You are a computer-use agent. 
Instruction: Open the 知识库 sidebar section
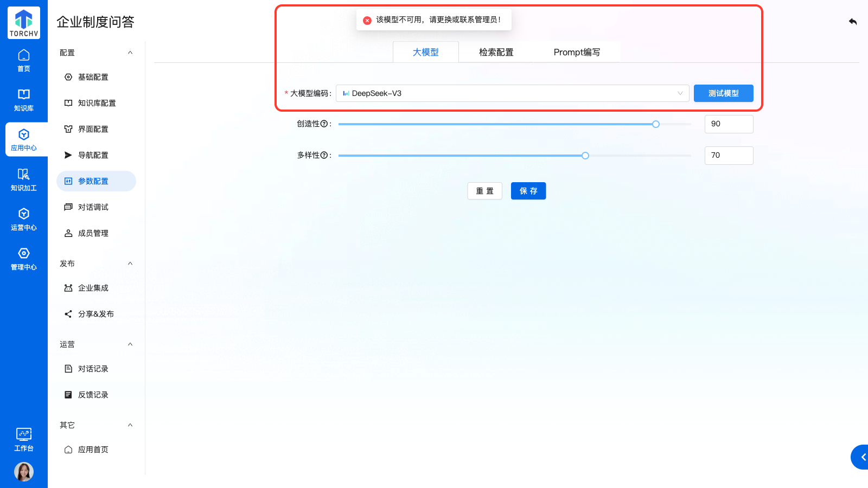pos(24,100)
